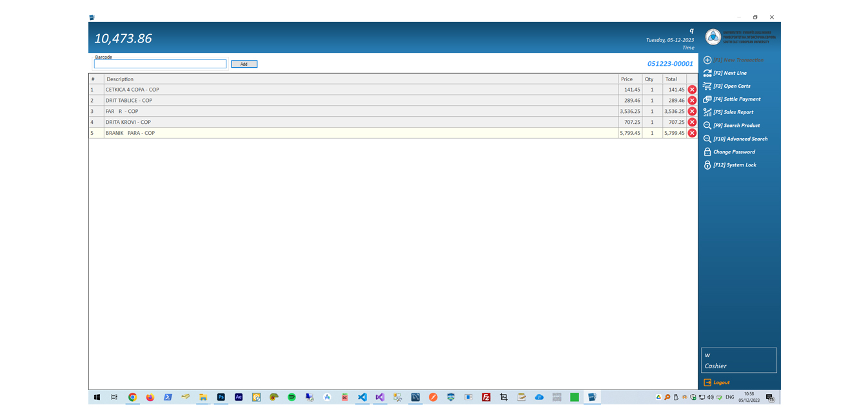Click Change Password lock icon
Viewport: 868px width, 416px height.
pyautogui.click(x=707, y=152)
